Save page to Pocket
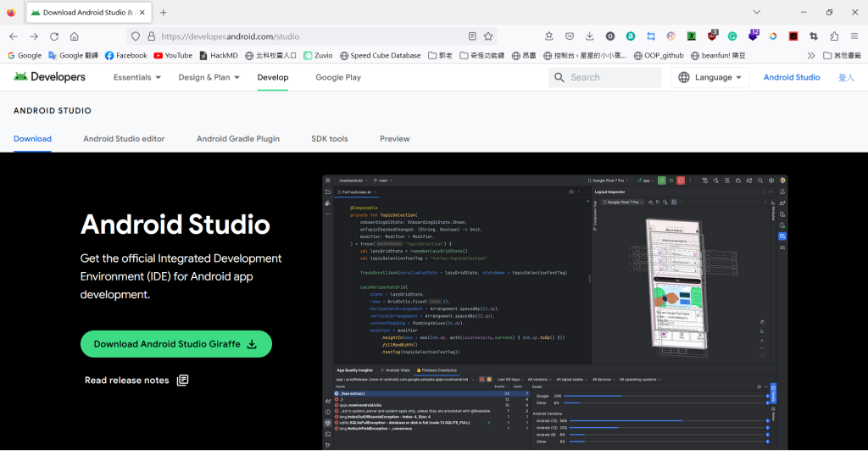Image resolution: width=868 pixels, height=461 pixels. [x=569, y=36]
